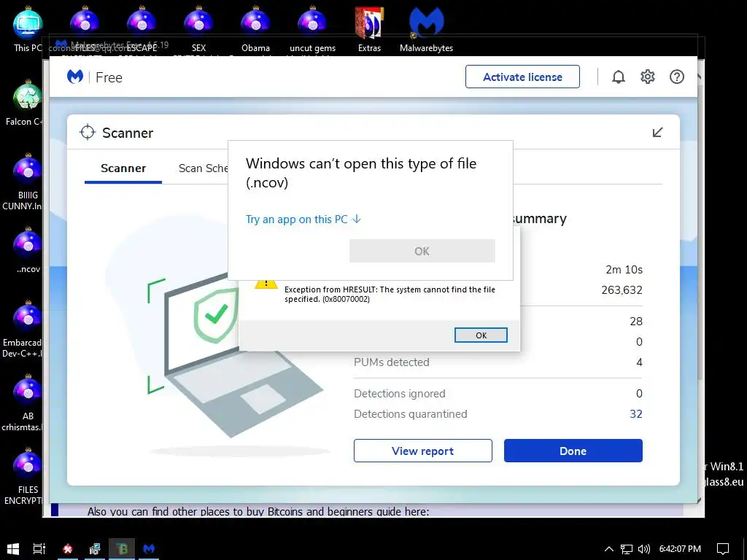Click the Malwarebytes logo next to Free
The height and width of the screenshot is (560, 747).
click(75, 77)
